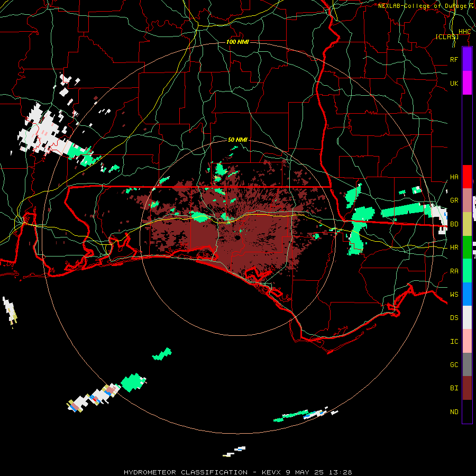Click the purple RF color swatch in legend
The image size is (476, 476).
(467, 59)
